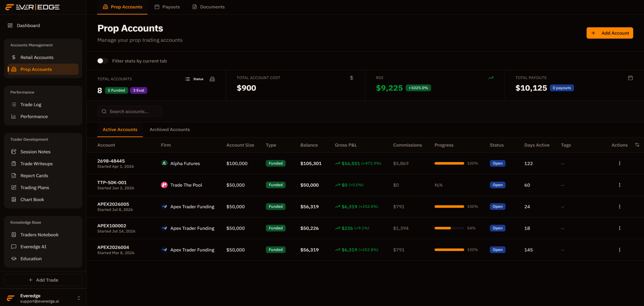Switch to the Documents tab
Screen dimensions: 644x306
point(208,7)
